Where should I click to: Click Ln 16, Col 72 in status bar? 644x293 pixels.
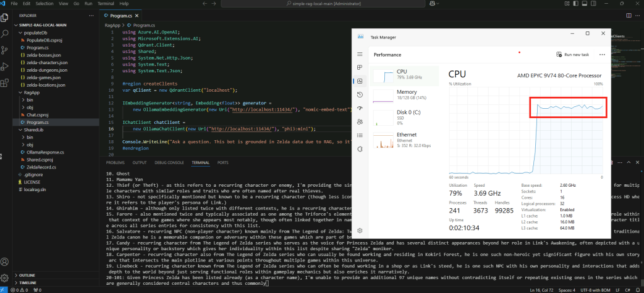click(x=541, y=290)
